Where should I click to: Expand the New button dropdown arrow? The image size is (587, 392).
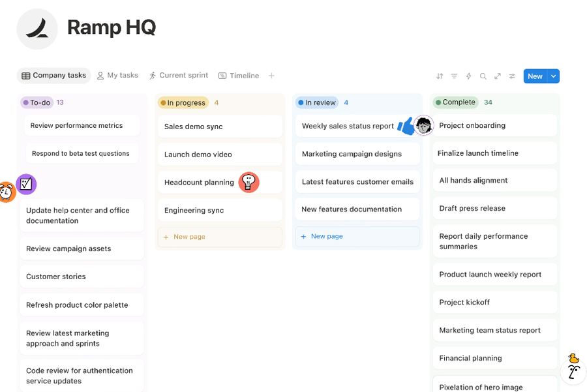coord(553,76)
